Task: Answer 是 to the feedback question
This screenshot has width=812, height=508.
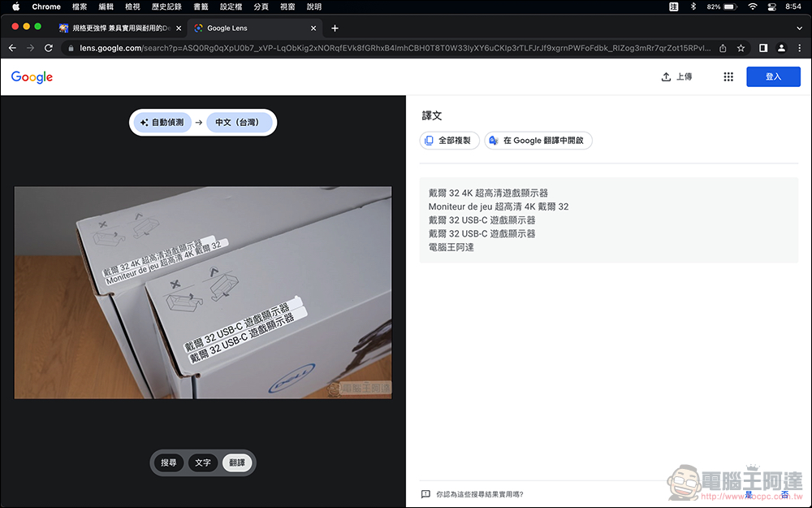Action: (749, 494)
